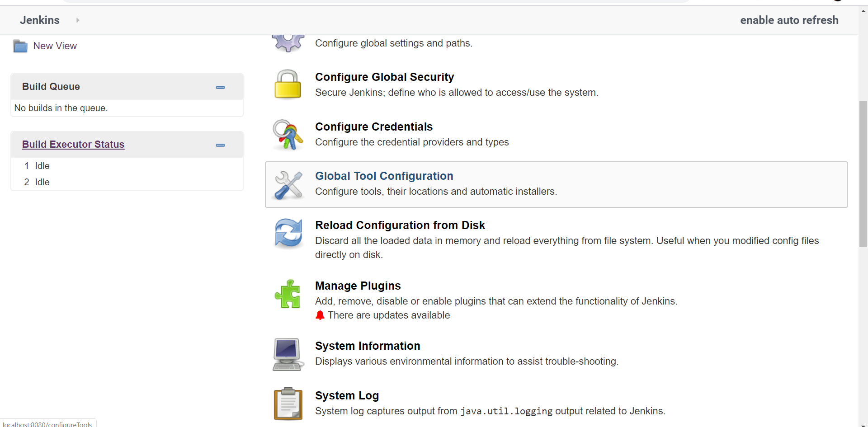Viewport: 868px width, 427px height.
Task: Click the Configure Credentials keys icon
Action: point(288,134)
